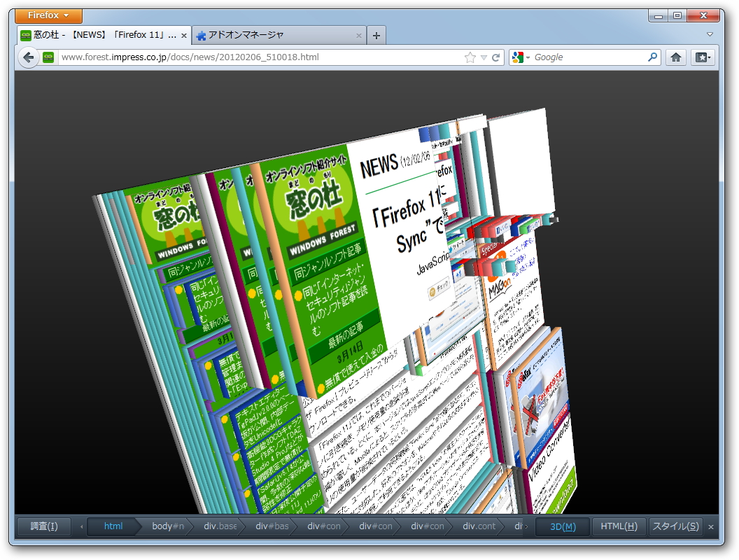Minimize the Firefox window
Image resolution: width=739 pixels, height=560 pixels.
click(x=659, y=15)
